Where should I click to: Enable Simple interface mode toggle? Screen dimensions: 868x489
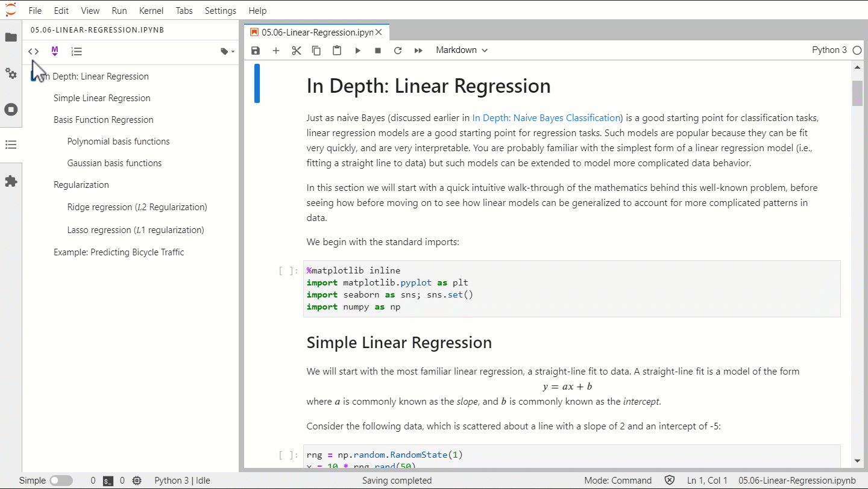(x=61, y=480)
